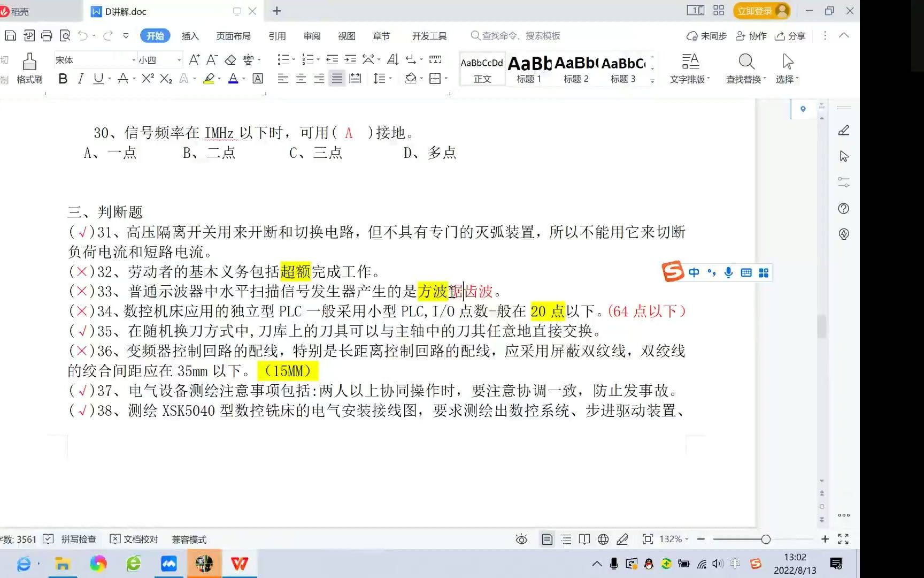Toggle 拼写检查 spell check in status bar
The height and width of the screenshot is (578, 924).
(70, 539)
